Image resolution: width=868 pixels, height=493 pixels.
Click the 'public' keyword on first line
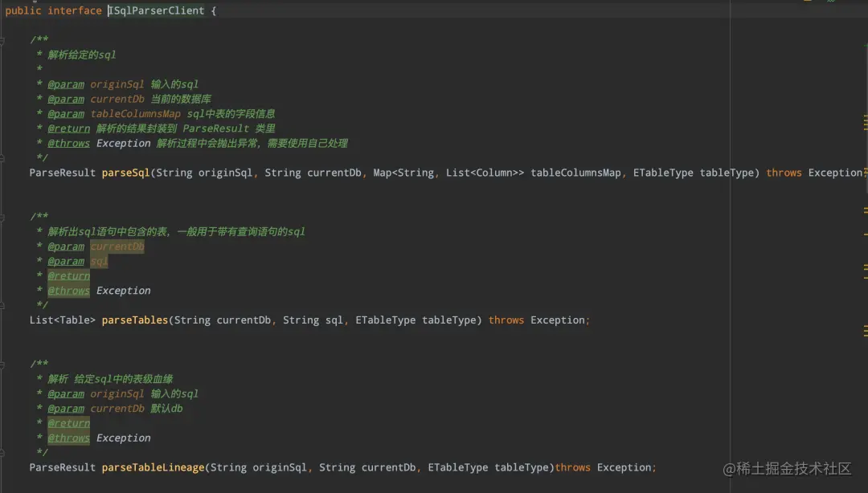(x=23, y=10)
